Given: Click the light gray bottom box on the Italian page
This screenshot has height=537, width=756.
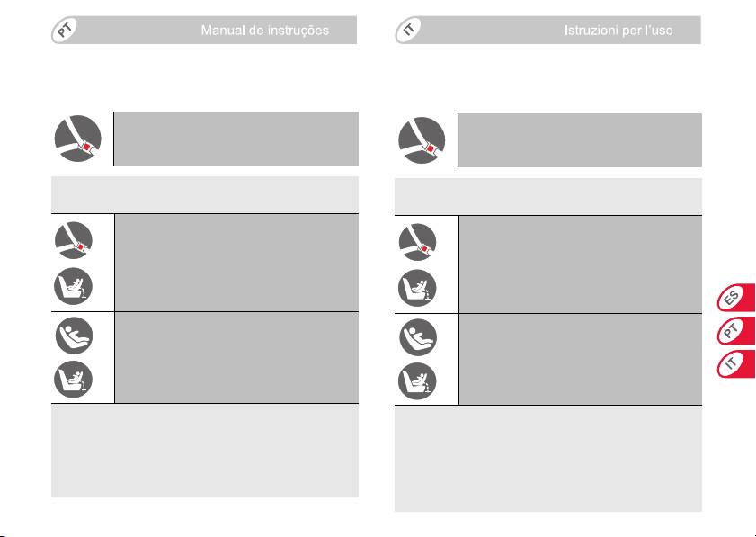Looking at the screenshot, I should [x=548, y=459].
